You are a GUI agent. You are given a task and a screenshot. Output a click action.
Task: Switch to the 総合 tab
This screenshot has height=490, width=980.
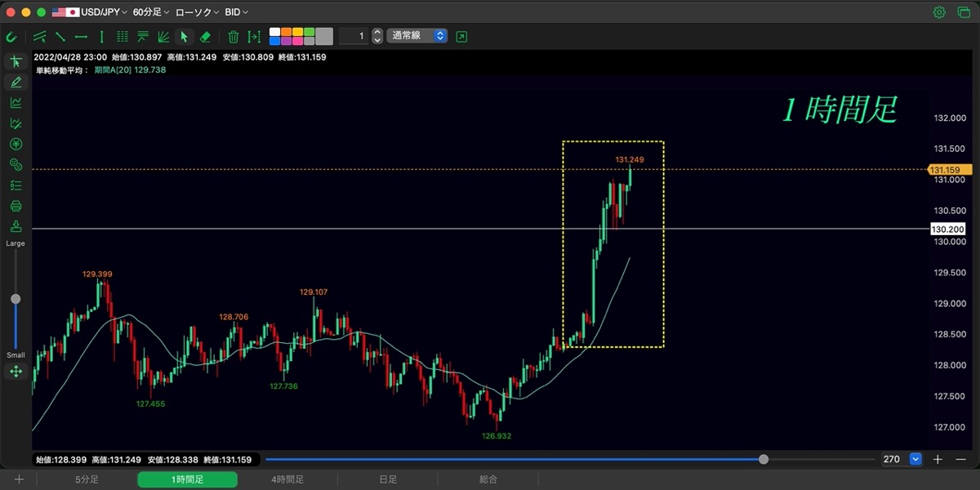(x=488, y=480)
